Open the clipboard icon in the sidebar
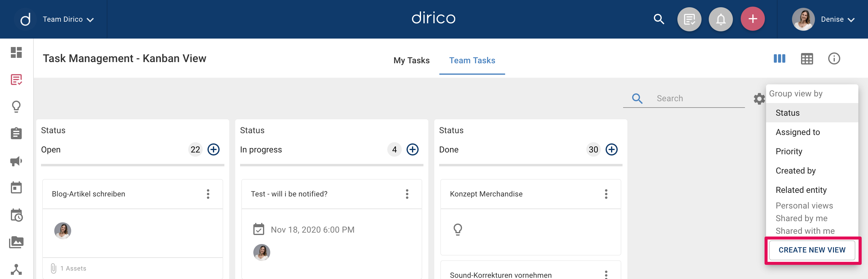Screen dimensions: 868x279 coord(16,133)
